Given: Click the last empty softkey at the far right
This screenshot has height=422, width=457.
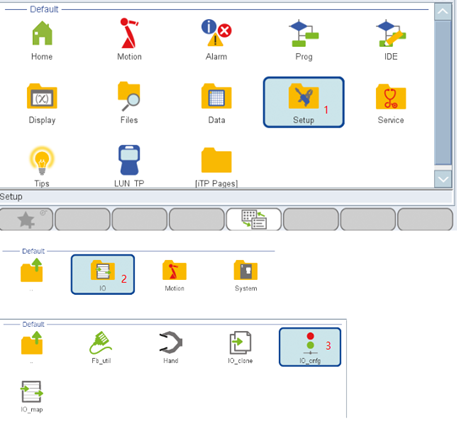Looking at the screenshot, I should tap(425, 219).
